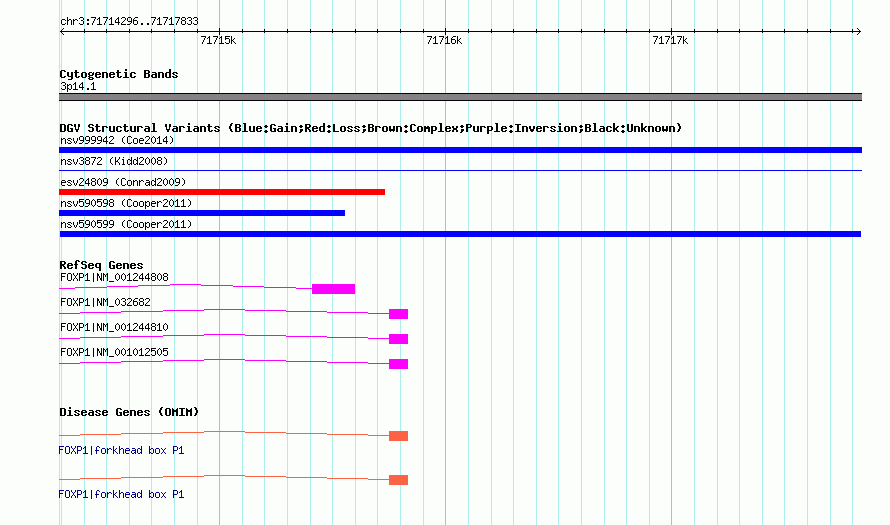The image size is (890, 525).
Task: Open the upper FOXP1|forkhead box P1 link
Action: 121,450
